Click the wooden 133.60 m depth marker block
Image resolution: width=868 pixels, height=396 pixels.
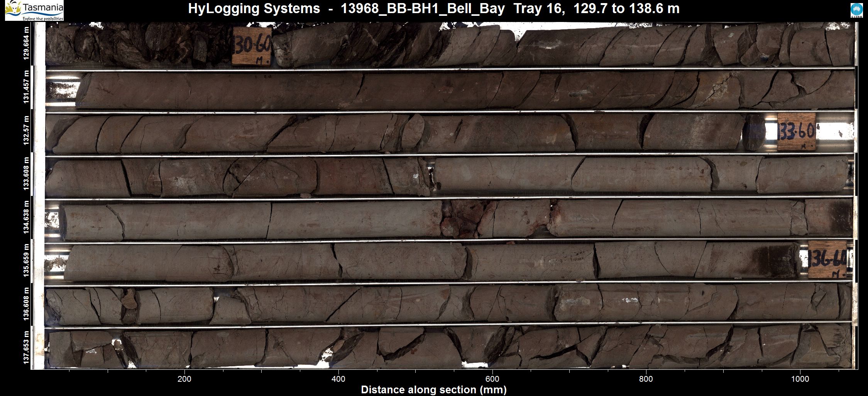point(797,132)
